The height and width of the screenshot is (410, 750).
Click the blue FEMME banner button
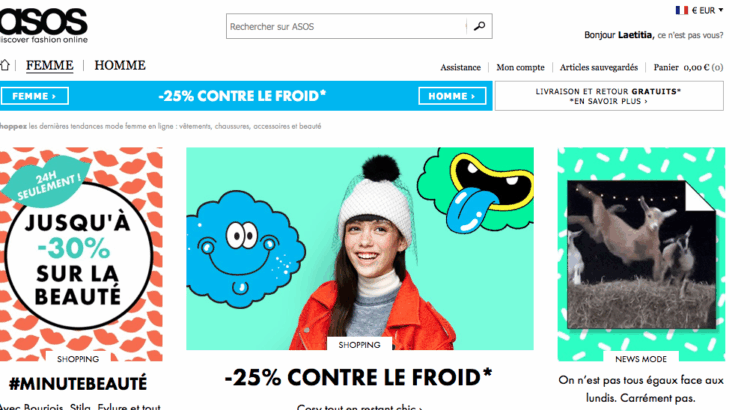pyautogui.click(x=35, y=96)
